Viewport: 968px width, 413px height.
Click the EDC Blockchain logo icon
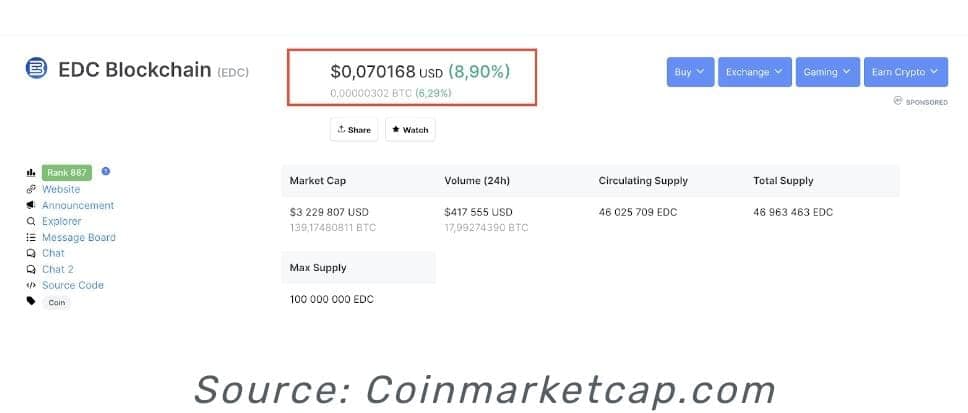pyautogui.click(x=36, y=68)
